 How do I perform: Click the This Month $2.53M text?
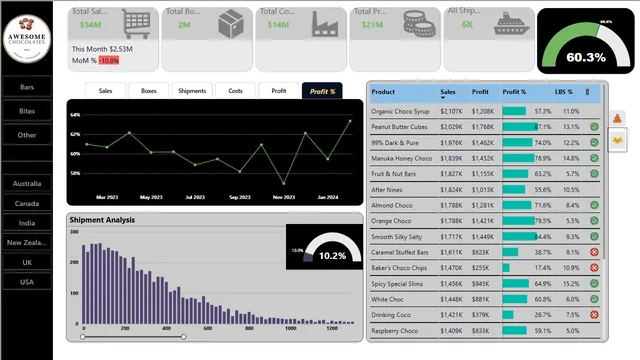102,49
